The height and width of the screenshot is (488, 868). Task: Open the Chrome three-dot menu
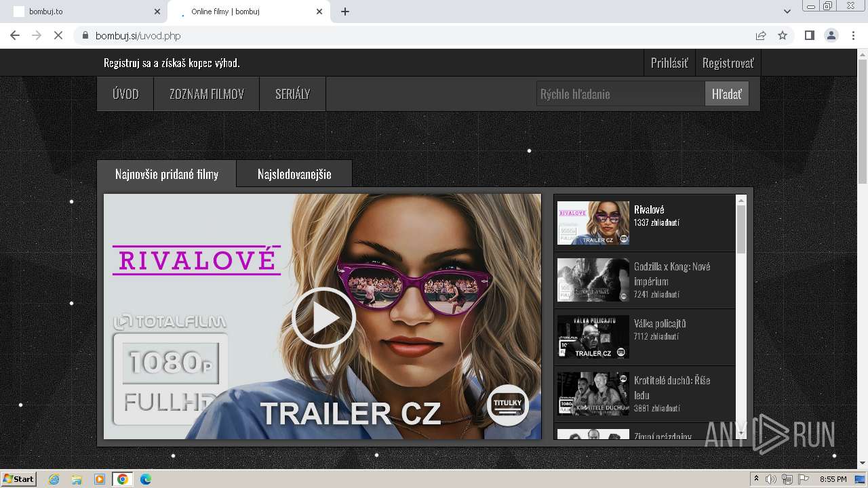tap(853, 35)
